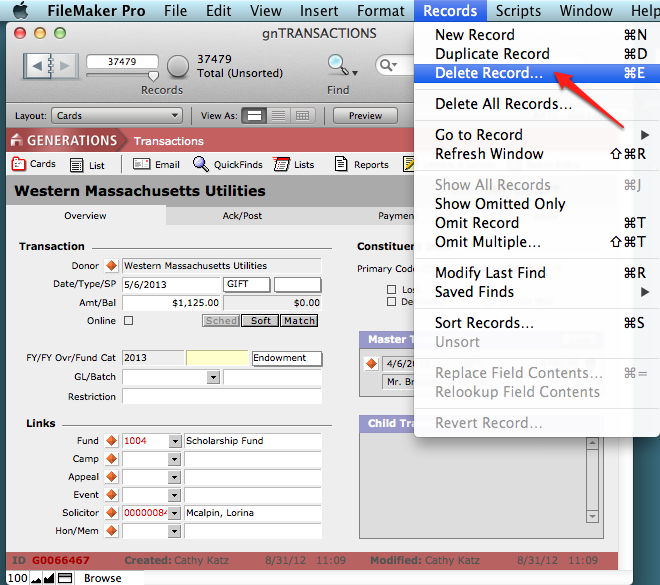The image size is (660, 585).
Task: Open the QuickFinds icon in navigation bar
Action: (x=201, y=165)
